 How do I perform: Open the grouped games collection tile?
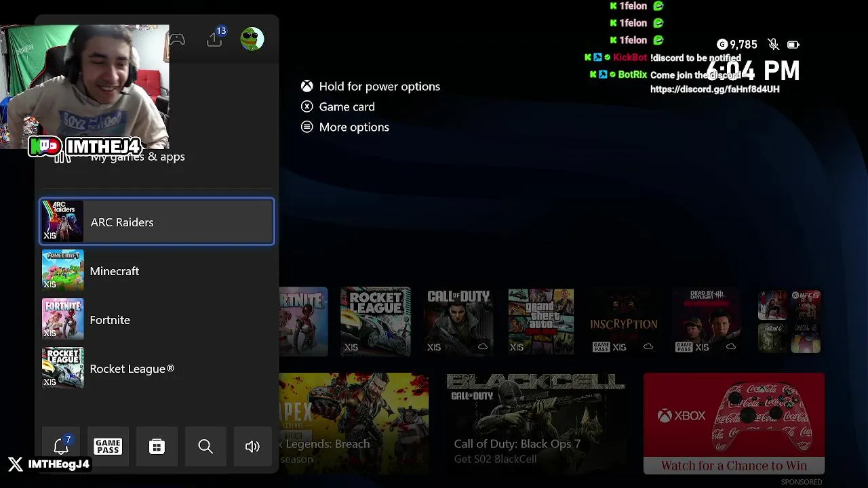pyautogui.click(x=789, y=321)
